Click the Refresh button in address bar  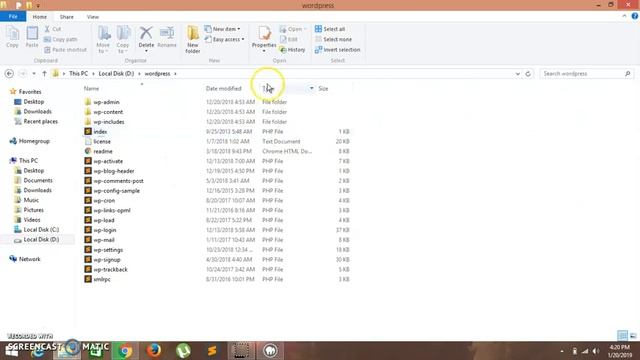pyautogui.click(x=528, y=74)
